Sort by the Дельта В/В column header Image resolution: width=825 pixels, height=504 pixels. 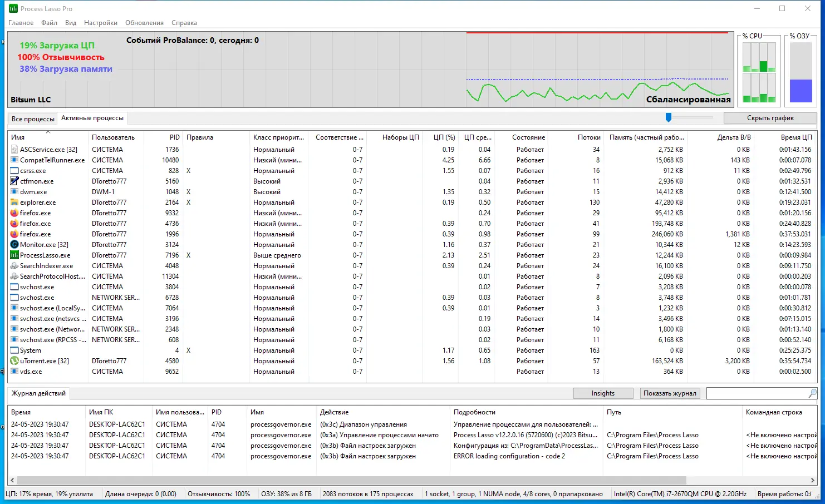pyautogui.click(x=721, y=137)
